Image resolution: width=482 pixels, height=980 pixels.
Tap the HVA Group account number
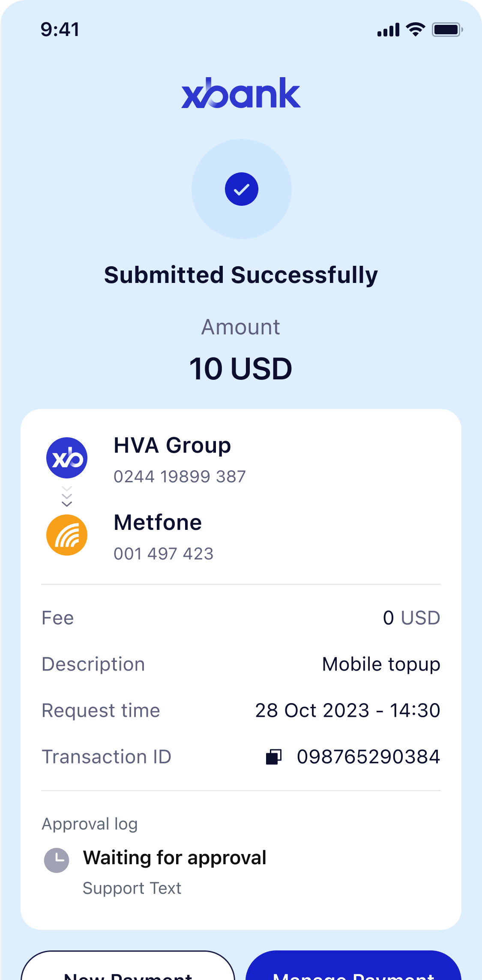tap(180, 477)
